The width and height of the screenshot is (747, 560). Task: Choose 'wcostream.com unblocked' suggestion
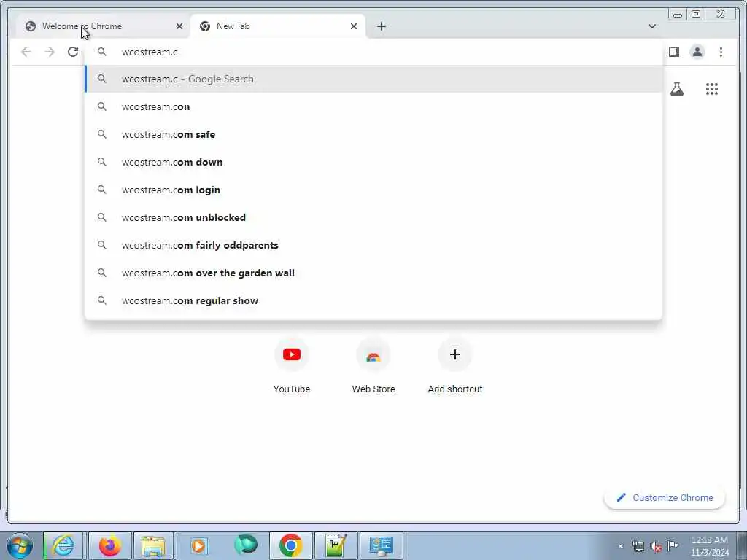[373, 217]
